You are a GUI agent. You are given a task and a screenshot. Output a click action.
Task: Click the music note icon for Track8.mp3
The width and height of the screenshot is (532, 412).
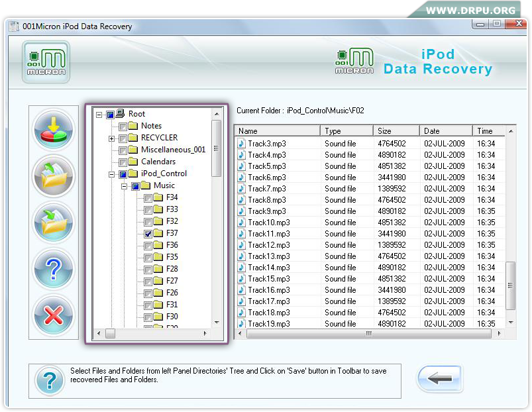[x=241, y=200]
